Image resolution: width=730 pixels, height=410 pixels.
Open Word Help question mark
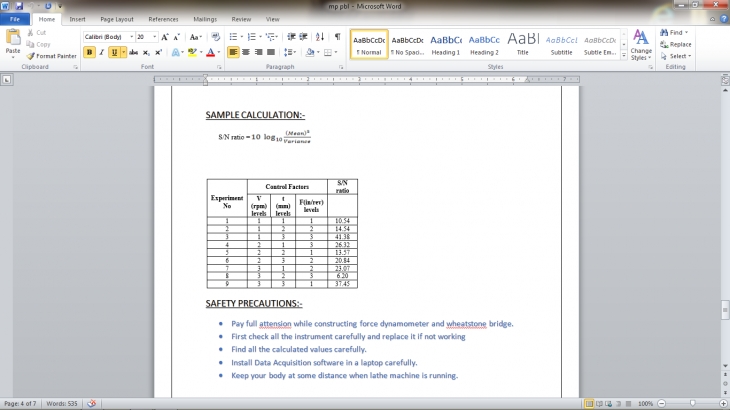pos(724,19)
